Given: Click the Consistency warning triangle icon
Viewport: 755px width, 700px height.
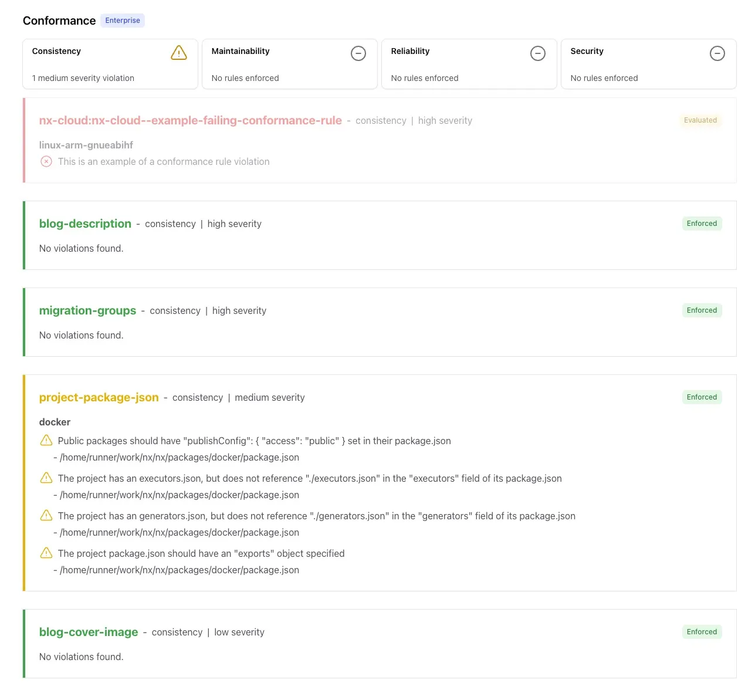Looking at the screenshot, I should click(x=179, y=53).
